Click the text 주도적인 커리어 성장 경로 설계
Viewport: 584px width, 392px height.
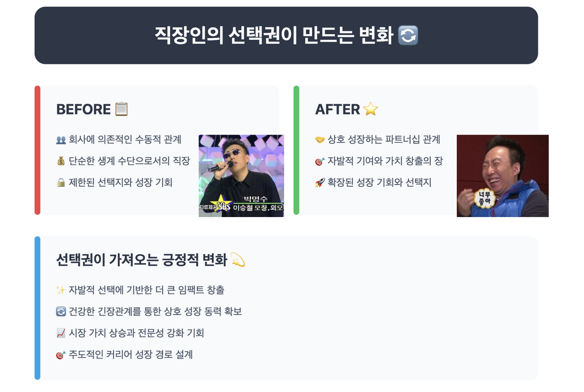tap(131, 354)
